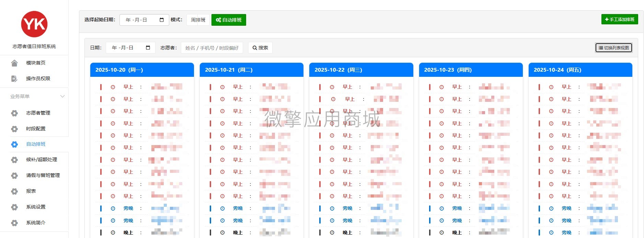
Task: Click the 2025-10-20 (周一) column header
Action: click(142, 70)
